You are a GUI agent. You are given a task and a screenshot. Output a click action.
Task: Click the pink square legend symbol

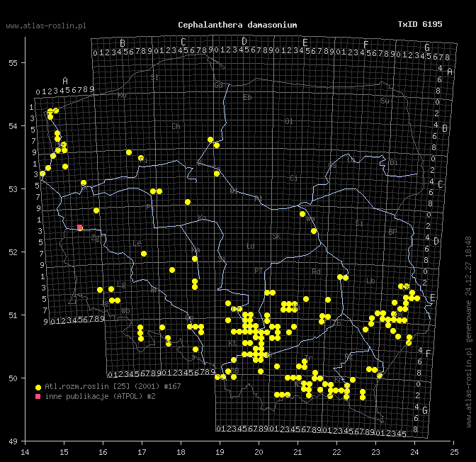[38, 396]
